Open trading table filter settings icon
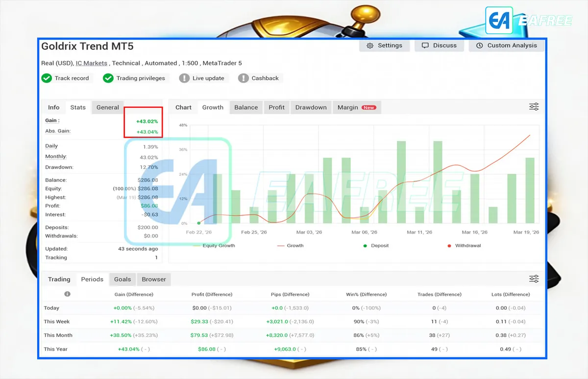Image resolution: width=588 pixels, height=379 pixels. pos(534,279)
